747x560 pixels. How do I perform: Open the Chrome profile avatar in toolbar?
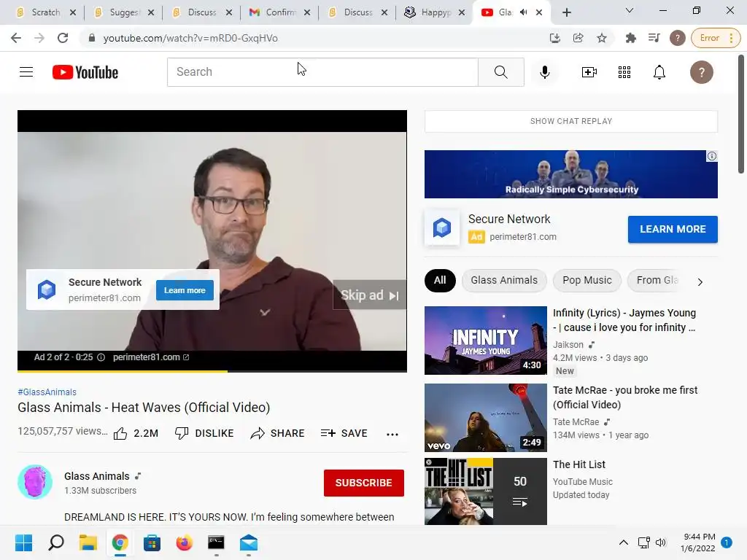(x=678, y=38)
